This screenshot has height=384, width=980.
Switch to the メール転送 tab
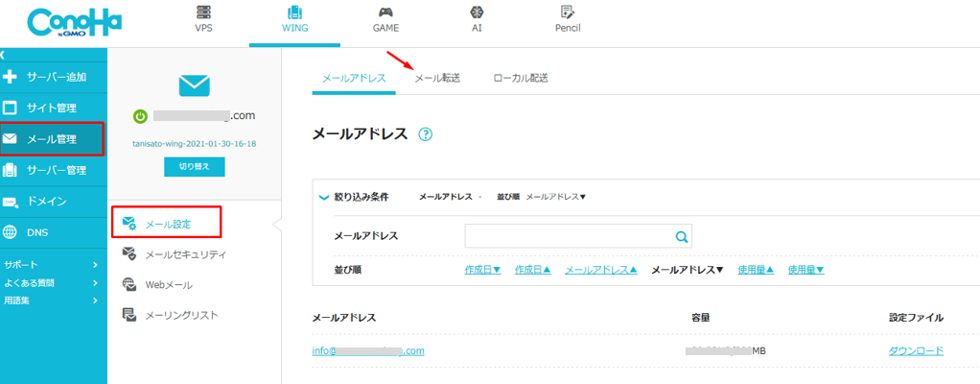coord(436,78)
